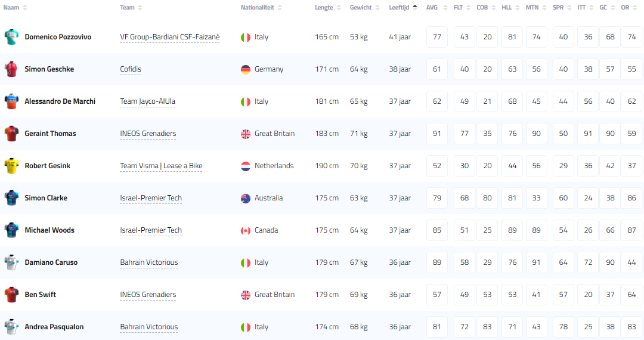
Task: Click Andrea Pasqualon's jersey icon
Action: 11,327
